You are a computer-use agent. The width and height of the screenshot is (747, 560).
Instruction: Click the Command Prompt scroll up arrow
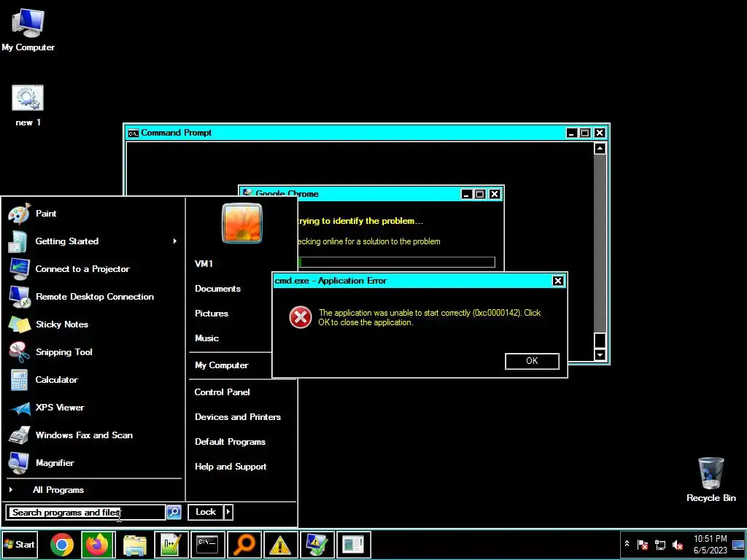(600, 149)
